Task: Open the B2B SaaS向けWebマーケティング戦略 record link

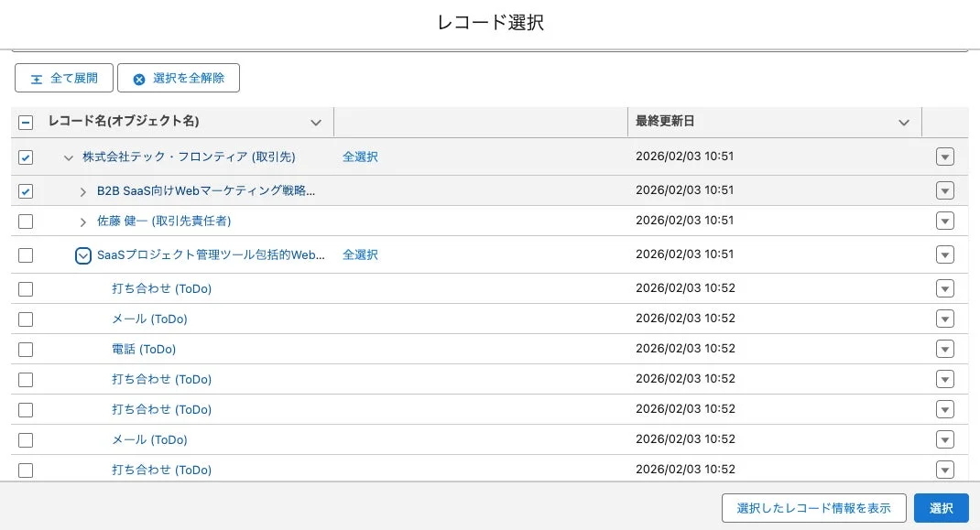Action: [x=206, y=190]
